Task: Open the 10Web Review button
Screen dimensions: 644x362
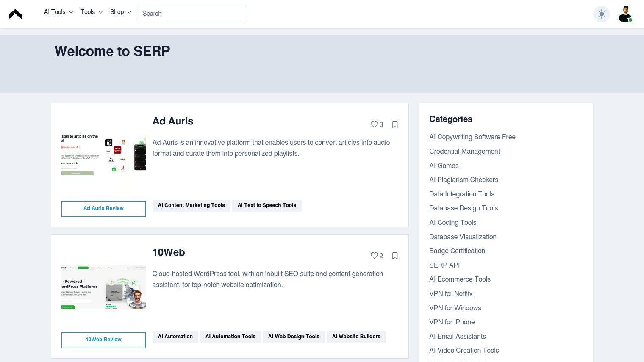Action: (x=103, y=340)
